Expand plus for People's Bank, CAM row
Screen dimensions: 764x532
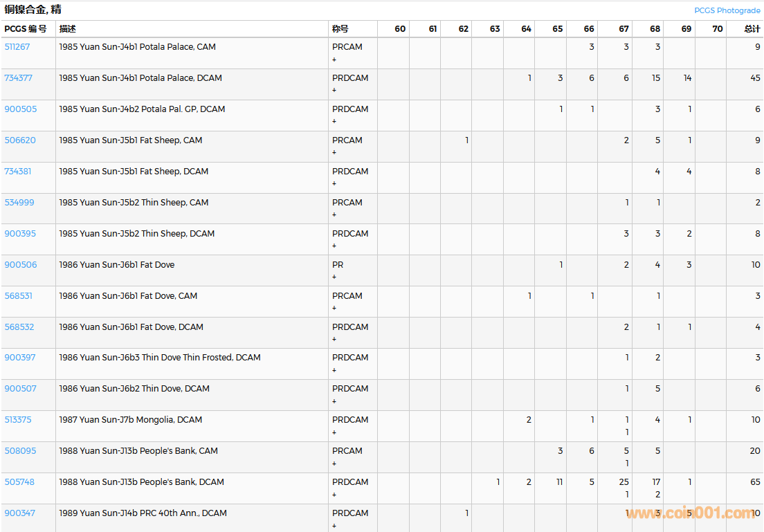pyautogui.click(x=334, y=464)
